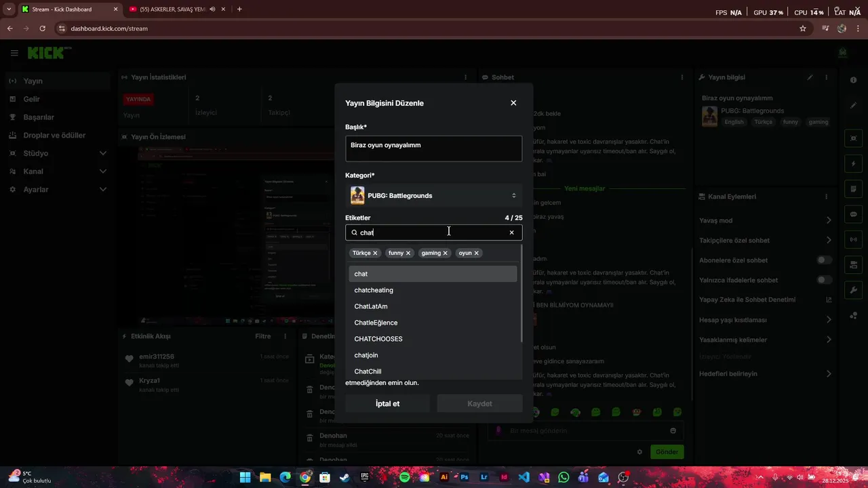The width and height of the screenshot is (868, 488).
Task: Clear the tag search field text
Action: (x=511, y=232)
